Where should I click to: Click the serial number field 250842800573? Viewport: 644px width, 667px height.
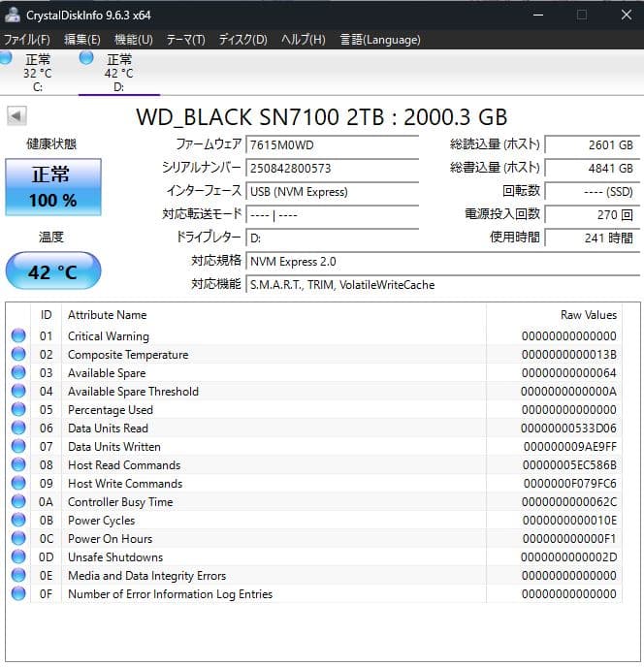tap(332, 169)
